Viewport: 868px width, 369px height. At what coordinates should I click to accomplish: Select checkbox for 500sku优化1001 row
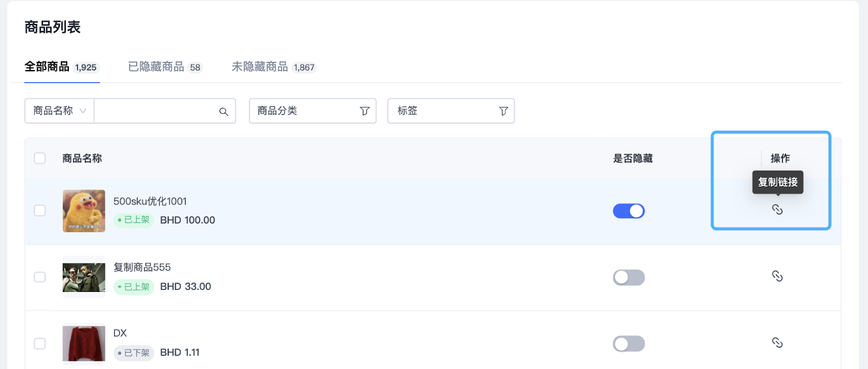[x=40, y=211]
